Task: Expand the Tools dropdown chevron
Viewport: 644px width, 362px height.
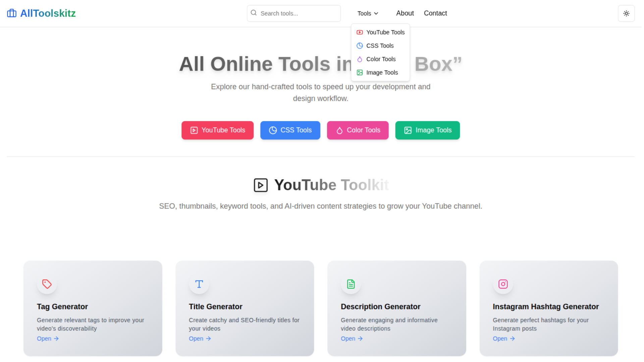Action: click(376, 13)
